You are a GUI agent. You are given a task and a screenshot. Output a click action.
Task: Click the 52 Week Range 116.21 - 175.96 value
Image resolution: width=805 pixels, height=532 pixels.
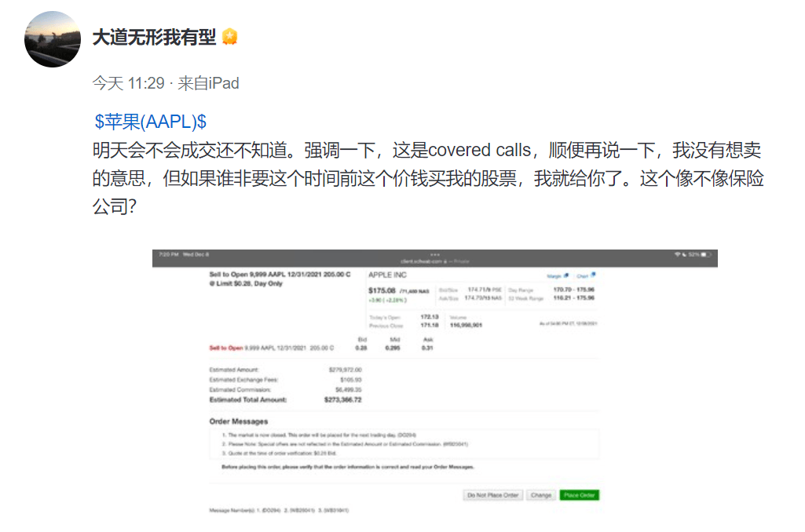coord(574,298)
